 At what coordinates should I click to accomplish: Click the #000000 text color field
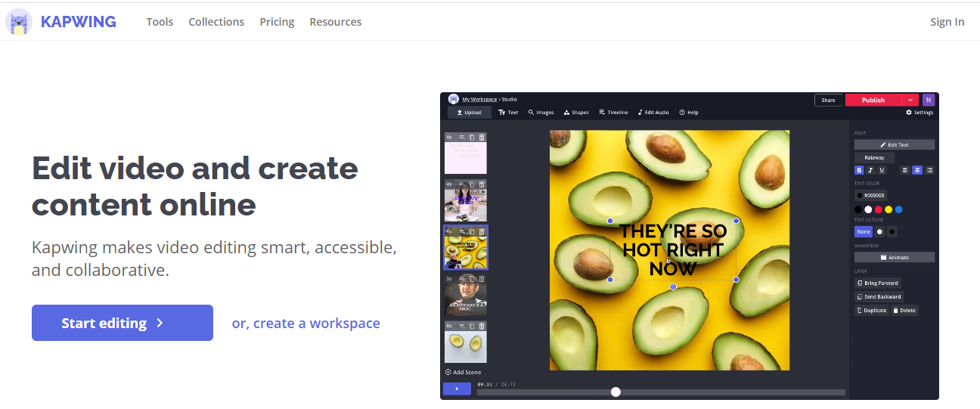point(870,195)
